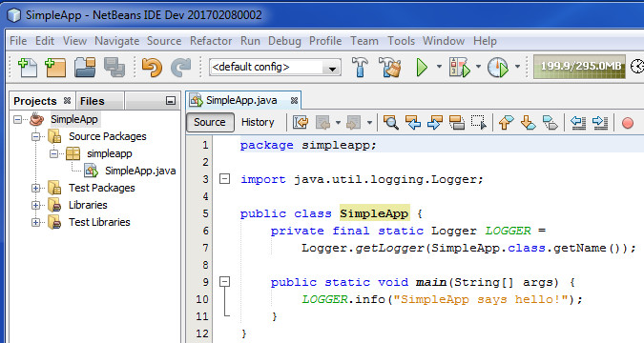Screen dimensions: 644x343
Task: Collapse the main method code fold
Action: click(224, 281)
